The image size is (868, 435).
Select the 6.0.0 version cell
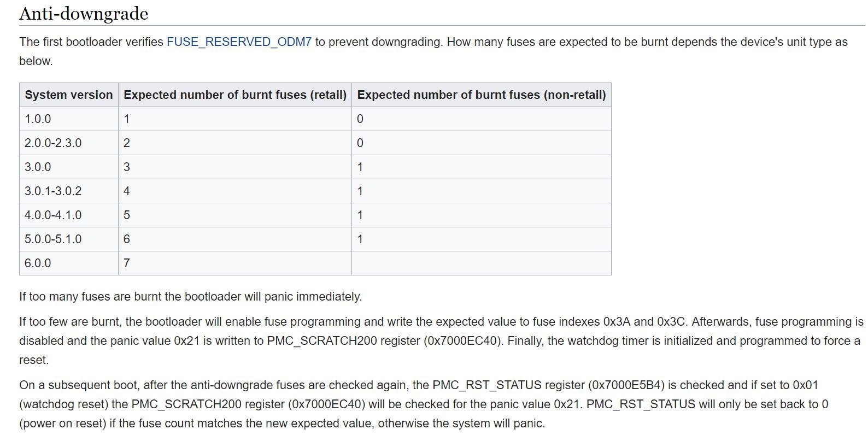pos(69,263)
